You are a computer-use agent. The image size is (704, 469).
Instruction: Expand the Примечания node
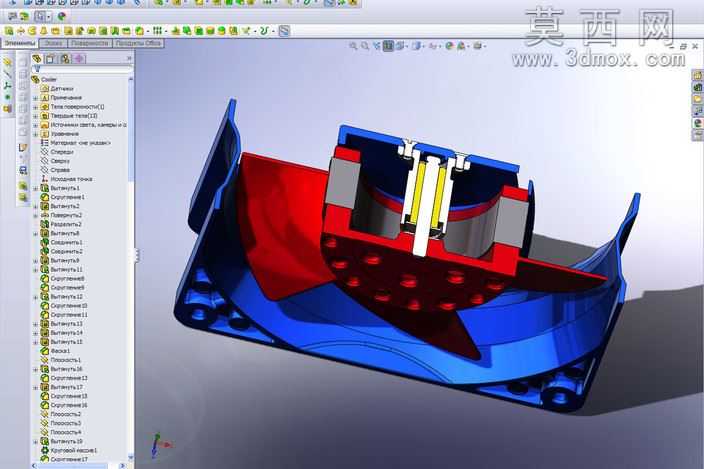[x=35, y=98]
